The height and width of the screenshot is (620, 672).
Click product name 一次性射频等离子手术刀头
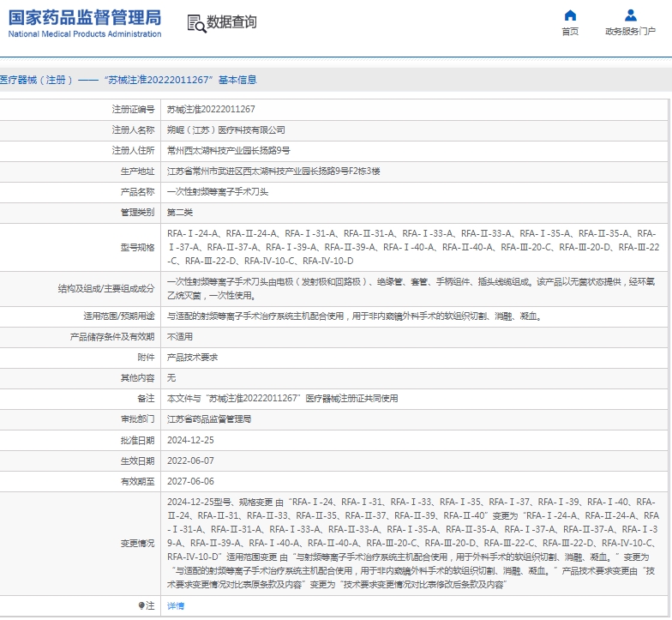(218, 192)
